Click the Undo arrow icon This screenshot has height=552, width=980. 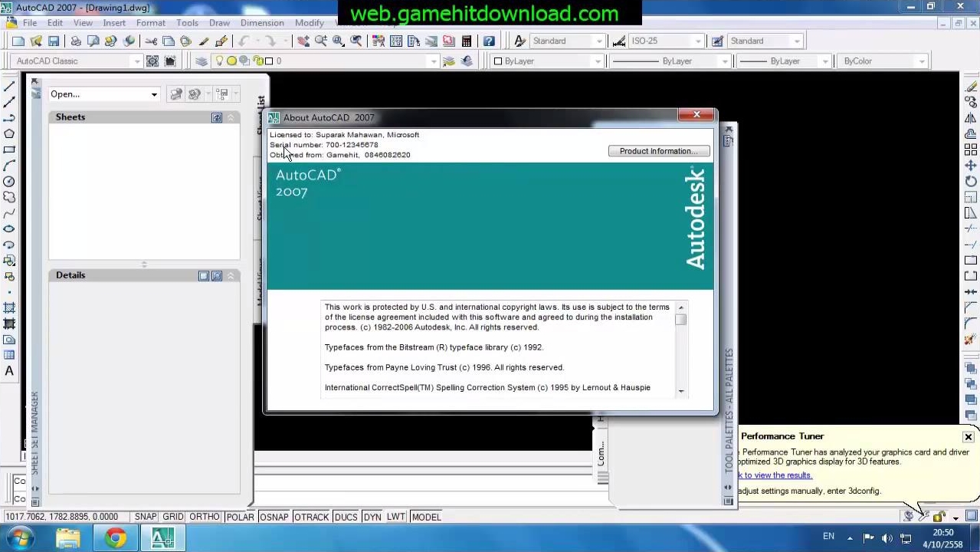[244, 41]
